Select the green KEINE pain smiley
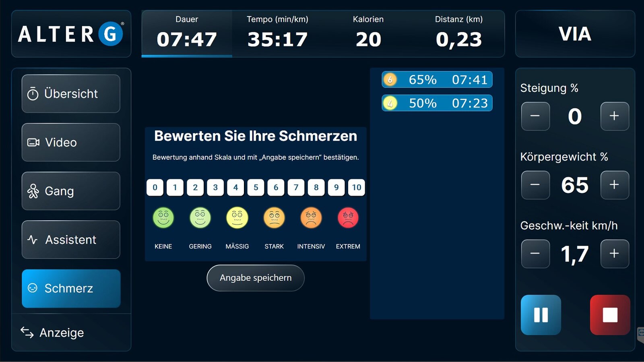The image size is (644, 362). (x=163, y=218)
